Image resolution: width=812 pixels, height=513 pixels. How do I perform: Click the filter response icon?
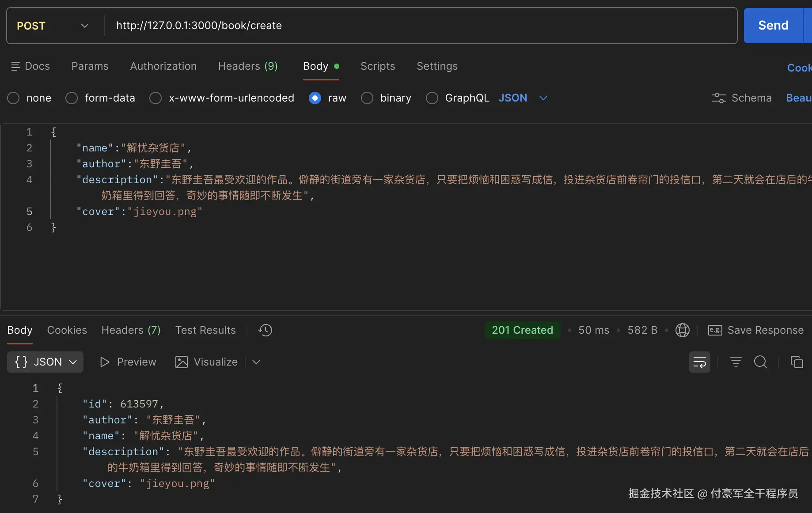click(x=736, y=362)
